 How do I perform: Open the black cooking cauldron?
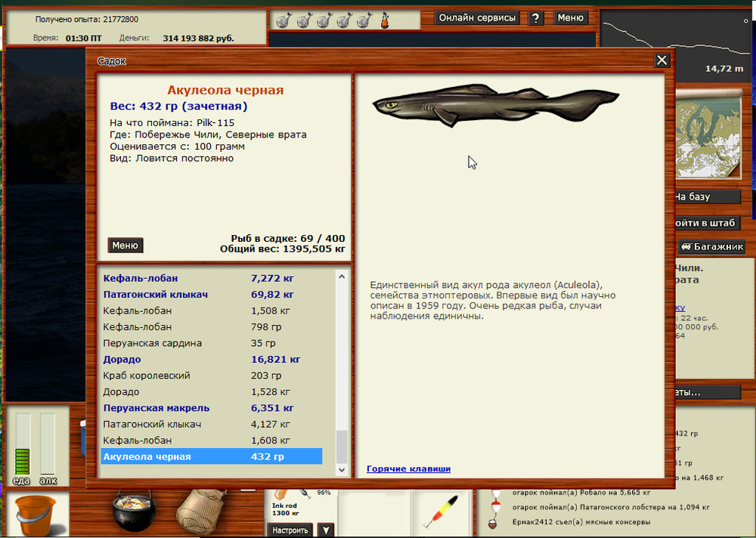point(134,512)
